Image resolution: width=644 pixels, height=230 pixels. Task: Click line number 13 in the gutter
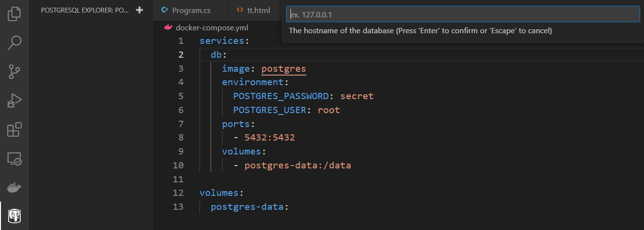point(178,207)
